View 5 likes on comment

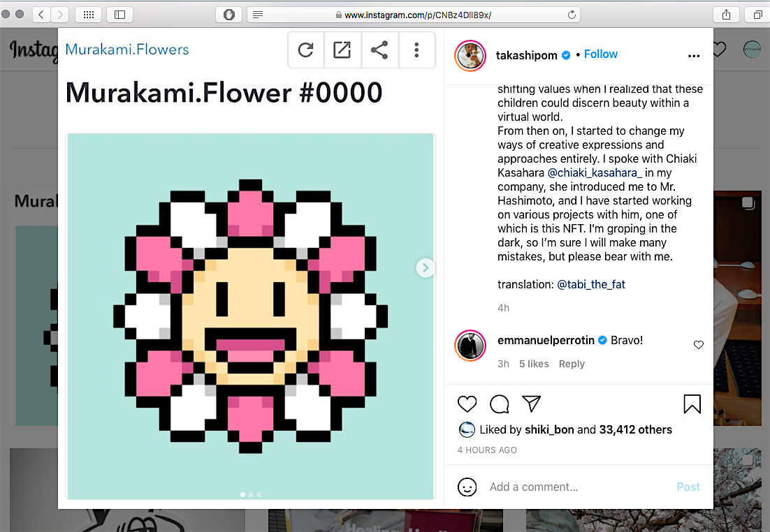click(534, 364)
